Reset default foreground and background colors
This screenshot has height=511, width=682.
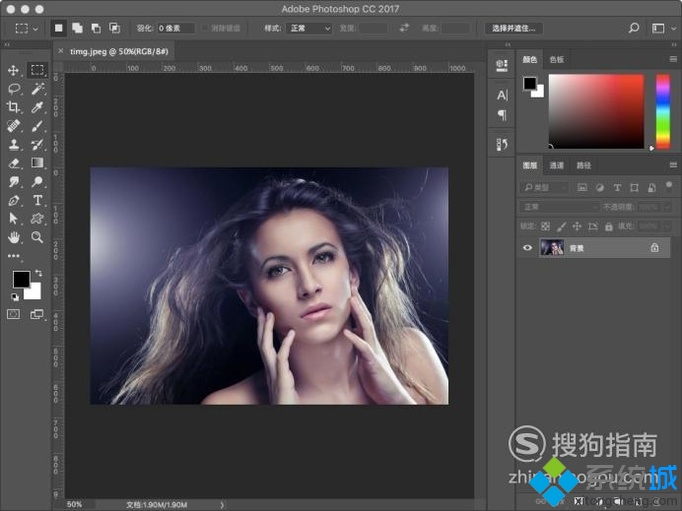coord(15,297)
